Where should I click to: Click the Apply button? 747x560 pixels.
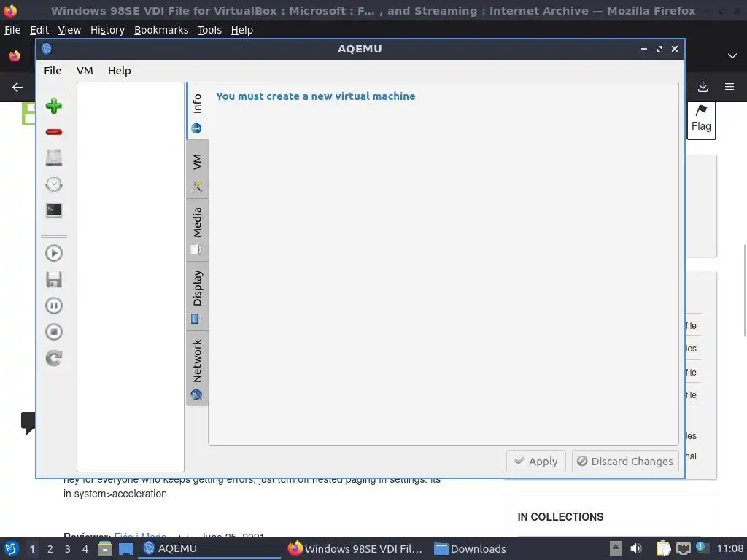coord(536,461)
